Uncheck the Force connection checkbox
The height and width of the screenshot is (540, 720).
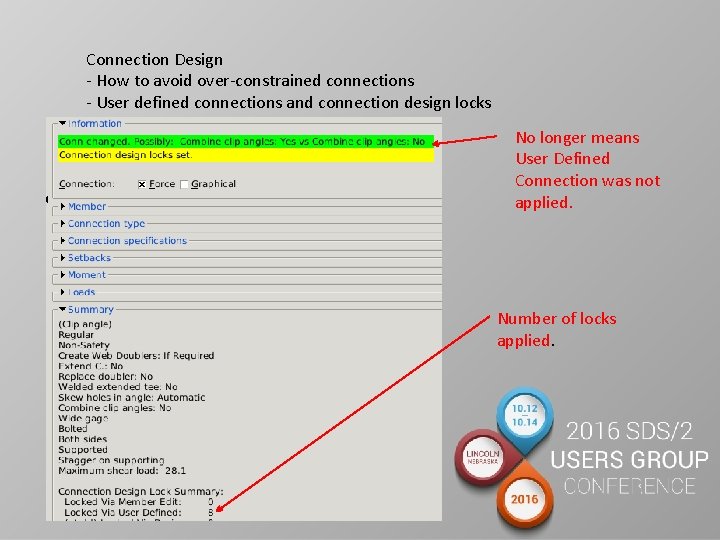142,184
